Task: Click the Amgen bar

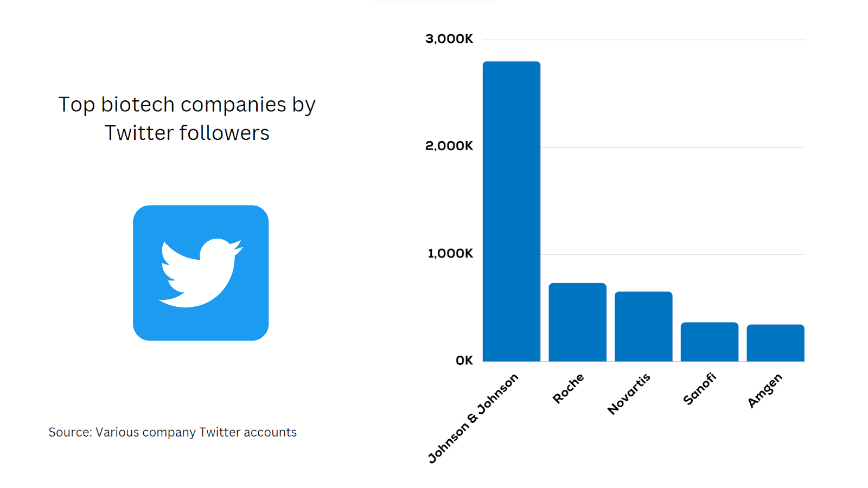Action: [775, 343]
